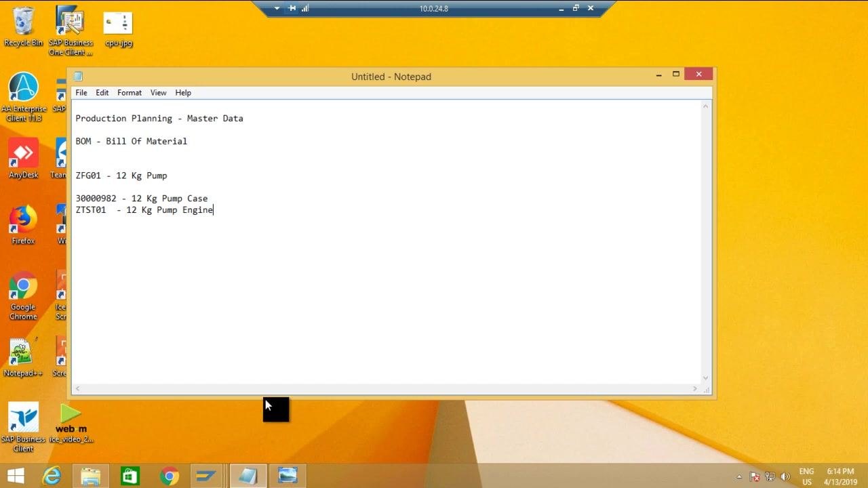This screenshot has height=488, width=868.
Task: Click the volume speaker tray icon
Action: pos(786,476)
